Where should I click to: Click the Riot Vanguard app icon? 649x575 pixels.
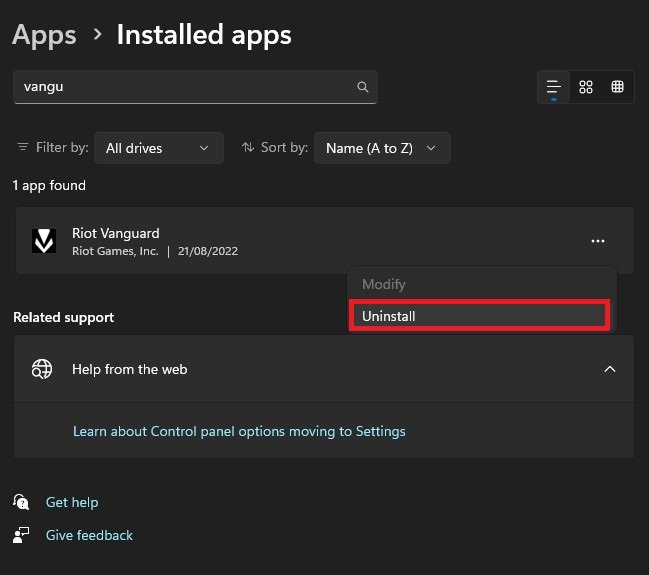44,241
